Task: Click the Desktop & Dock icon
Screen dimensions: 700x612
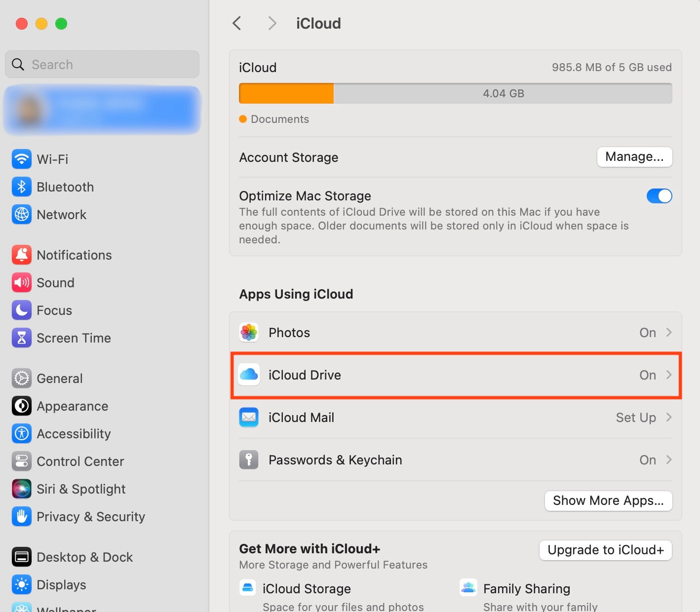Action: pos(21,557)
